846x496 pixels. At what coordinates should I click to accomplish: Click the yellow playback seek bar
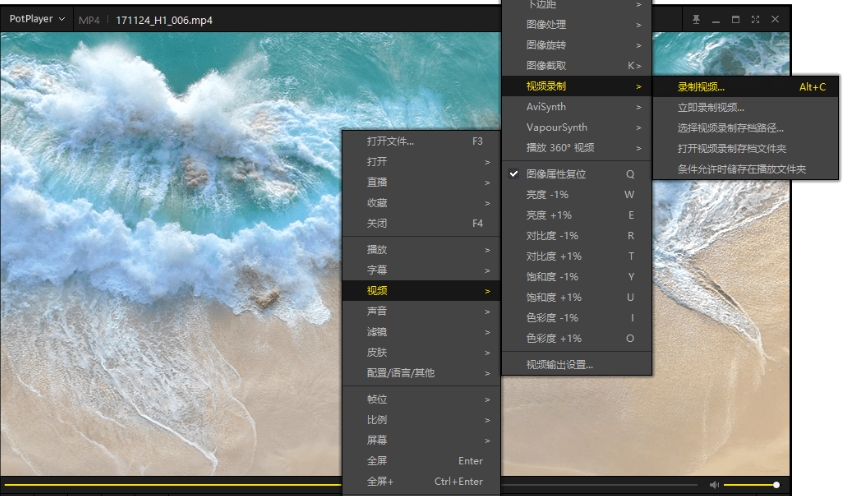tap(170, 485)
